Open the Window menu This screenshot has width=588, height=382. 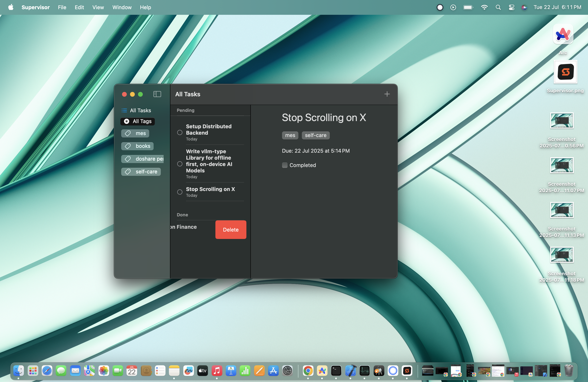(122, 7)
